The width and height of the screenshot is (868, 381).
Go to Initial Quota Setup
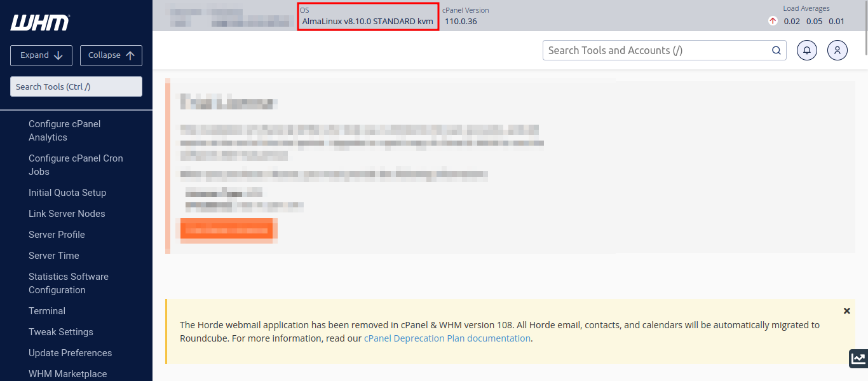pyautogui.click(x=67, y=193)
